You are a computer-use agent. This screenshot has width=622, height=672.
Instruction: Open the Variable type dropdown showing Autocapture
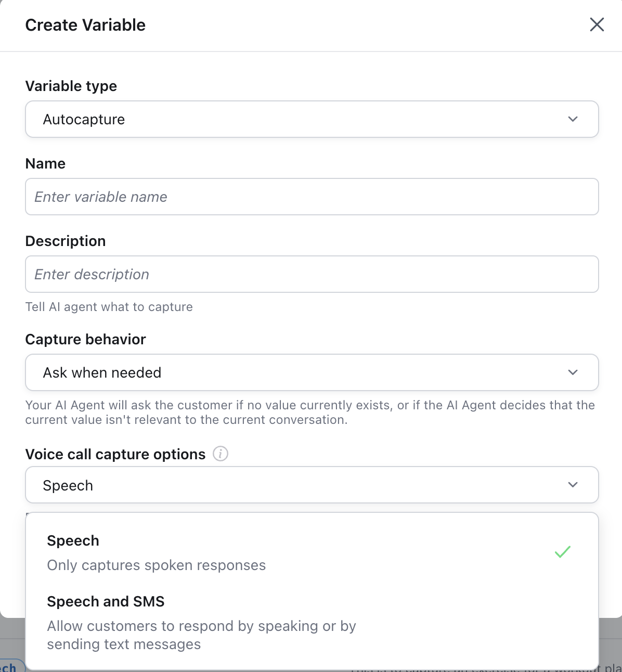312,119
